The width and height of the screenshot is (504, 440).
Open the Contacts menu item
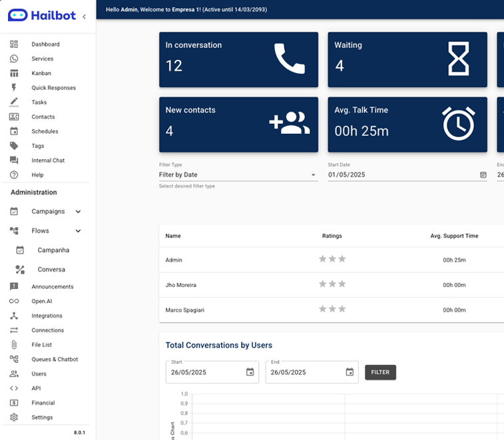tap(43, 117)
